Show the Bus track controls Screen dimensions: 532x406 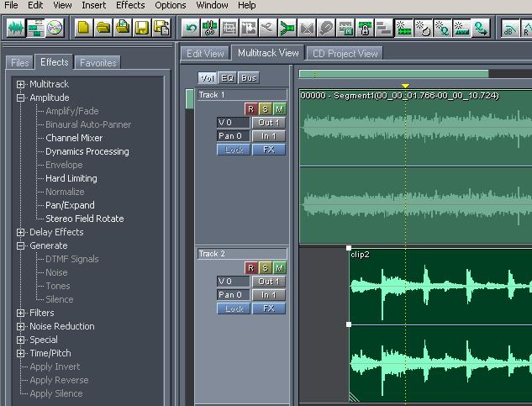point(249,78)
